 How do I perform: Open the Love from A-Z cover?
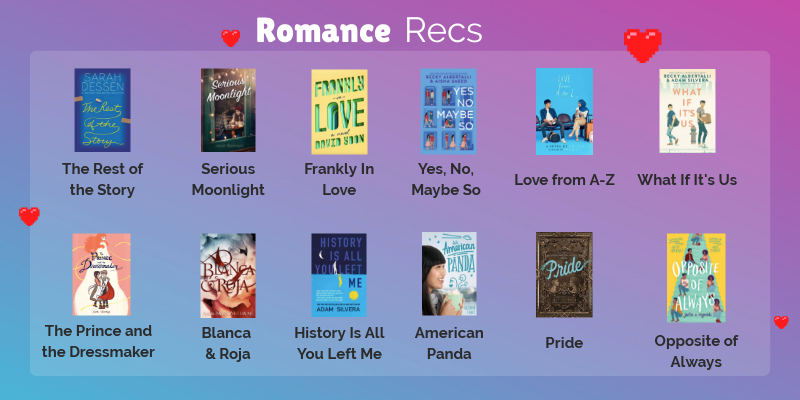click(564, 111)
